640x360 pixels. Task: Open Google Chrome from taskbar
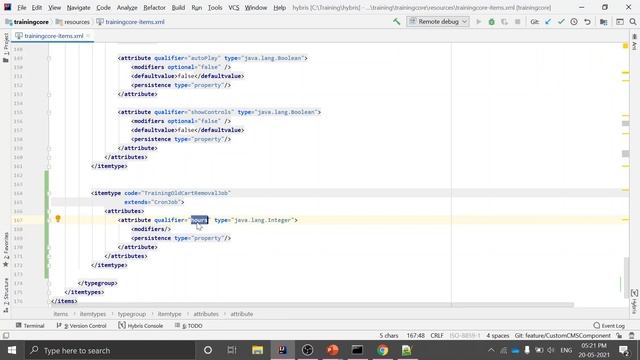click(x=382, y=350)
